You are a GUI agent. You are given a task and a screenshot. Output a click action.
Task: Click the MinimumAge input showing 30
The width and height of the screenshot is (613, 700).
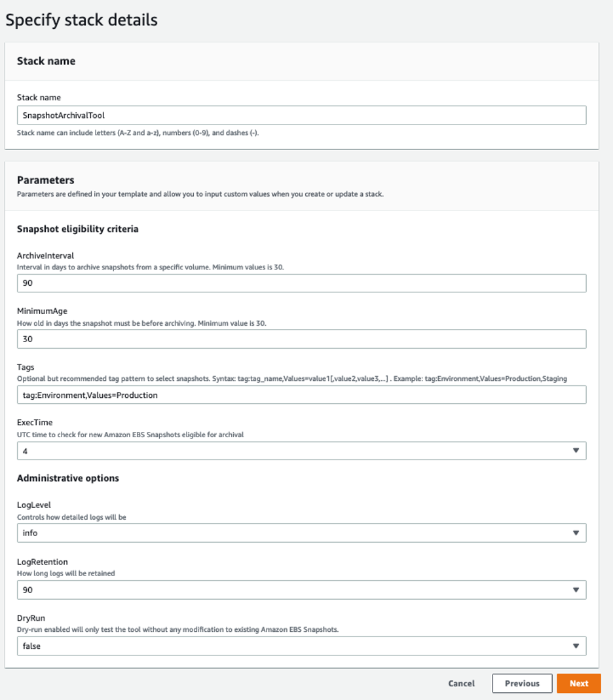(x=301, y=339)
